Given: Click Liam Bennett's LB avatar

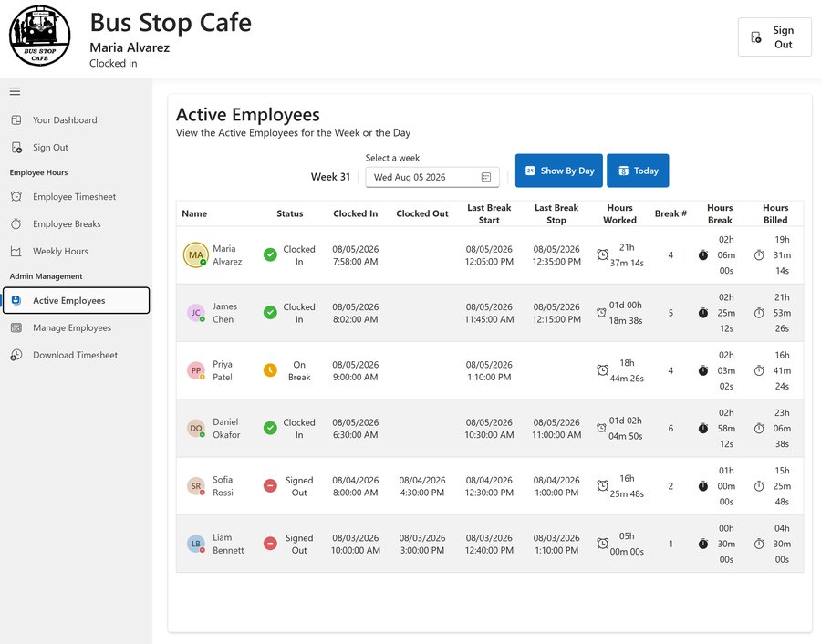Looking at the screenshot, I should pyautogui.click(x=196, y=544).
